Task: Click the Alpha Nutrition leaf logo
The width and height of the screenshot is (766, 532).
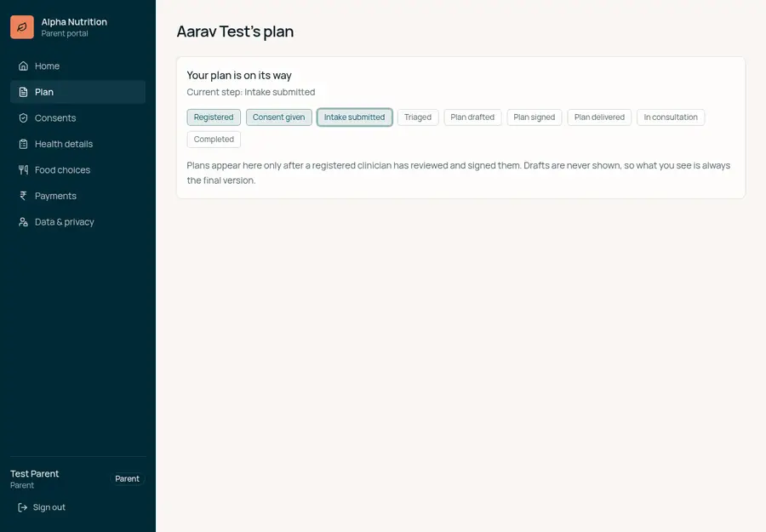Action: click(x=22, y=27)
